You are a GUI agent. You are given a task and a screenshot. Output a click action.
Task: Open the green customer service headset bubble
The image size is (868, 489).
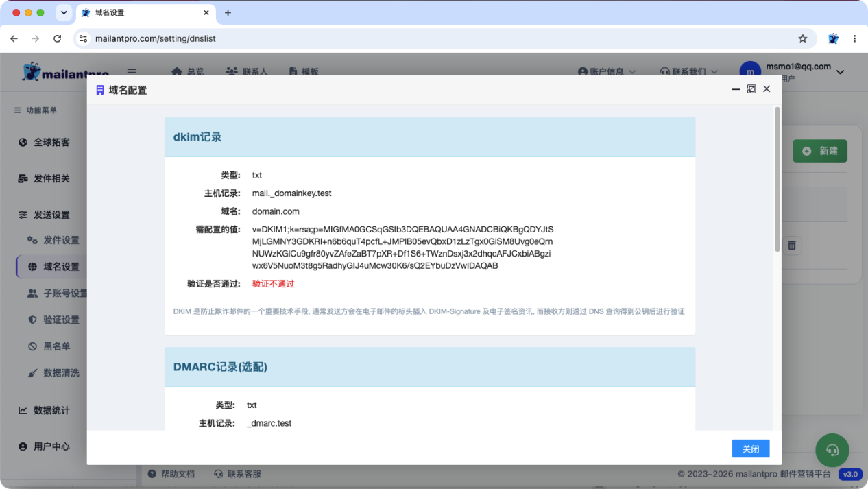click(832, 451)
